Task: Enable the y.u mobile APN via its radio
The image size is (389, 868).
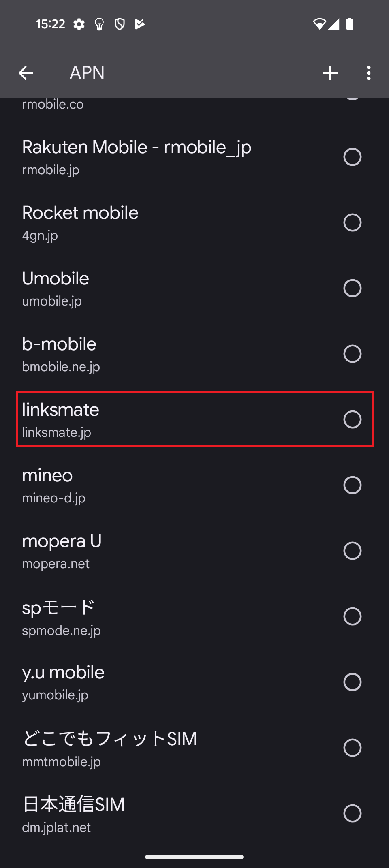Action: tap(352, 682)
